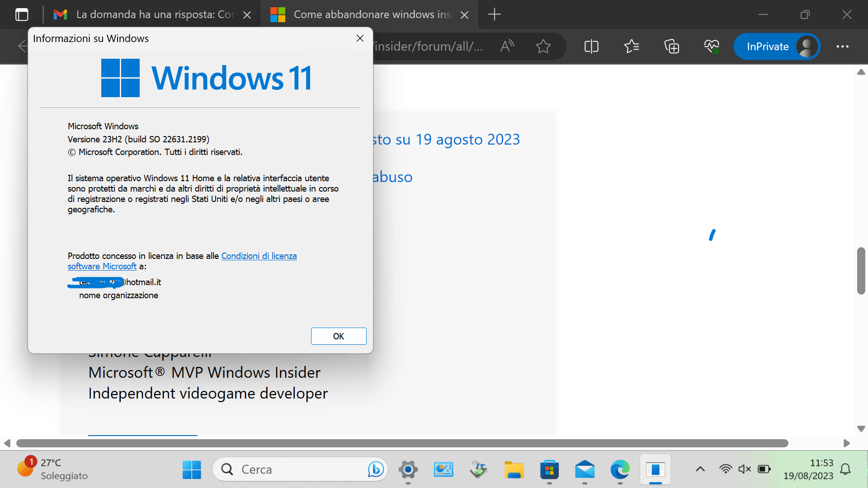Open the Split screen icon

tap(591, 46)
